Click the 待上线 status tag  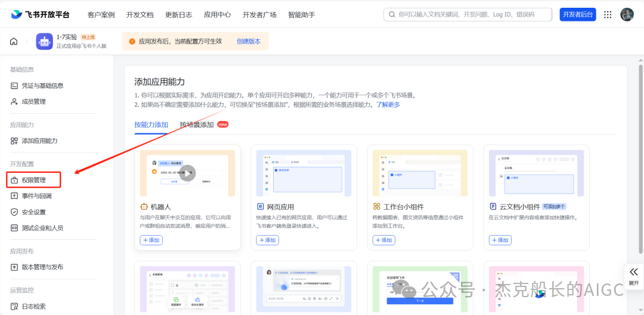[x=88, y=37]
